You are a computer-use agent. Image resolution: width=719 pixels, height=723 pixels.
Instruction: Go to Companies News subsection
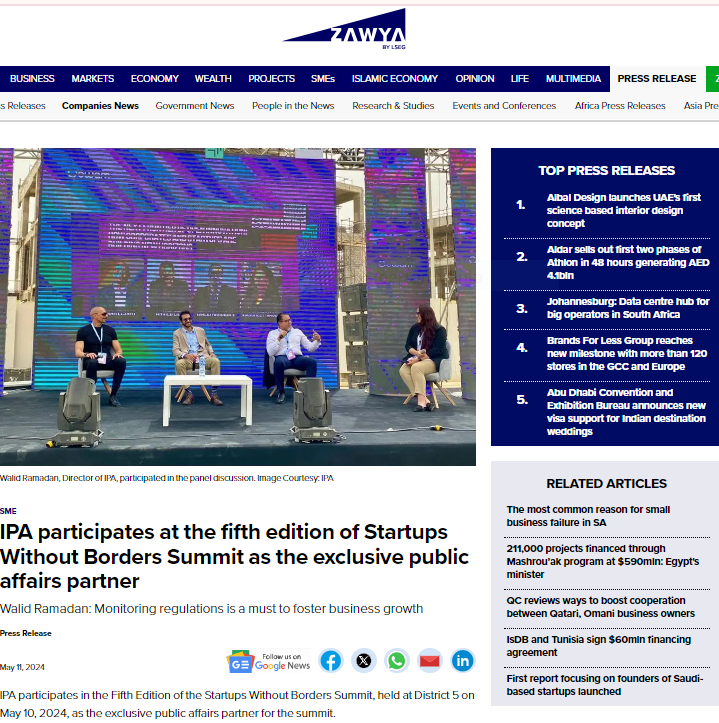[x=100, y=106]
